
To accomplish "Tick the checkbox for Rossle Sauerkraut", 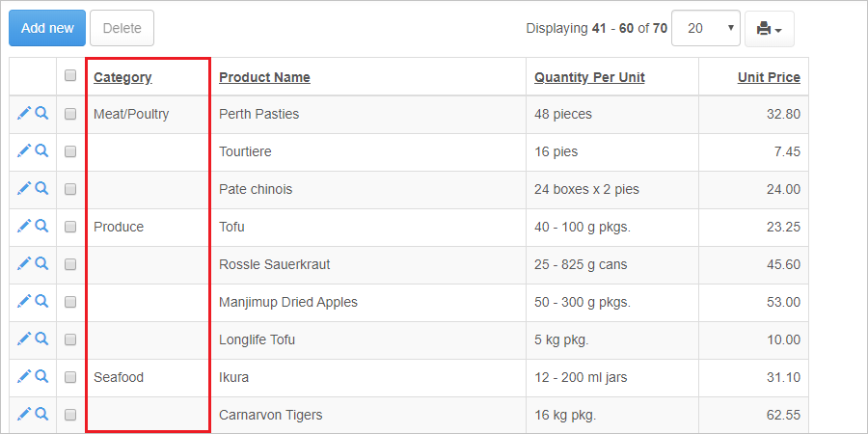I will [x=70, y=264].
